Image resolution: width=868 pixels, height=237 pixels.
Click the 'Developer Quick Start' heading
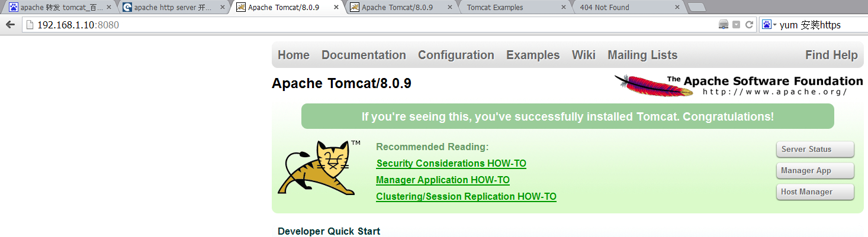click(329, 231)
